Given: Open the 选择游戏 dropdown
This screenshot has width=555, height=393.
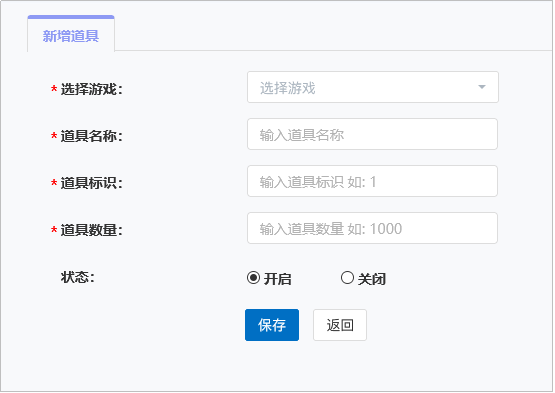Looking at the screenshot, I should [x=373, y=87].
